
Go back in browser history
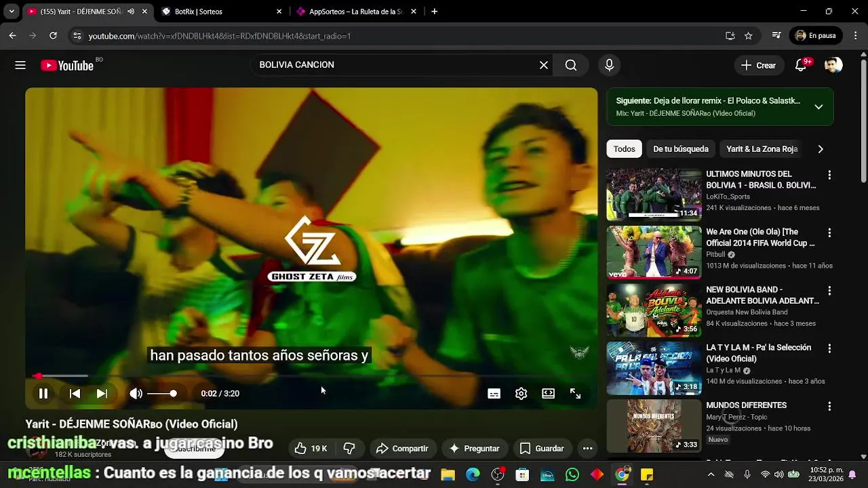(12, 35)
